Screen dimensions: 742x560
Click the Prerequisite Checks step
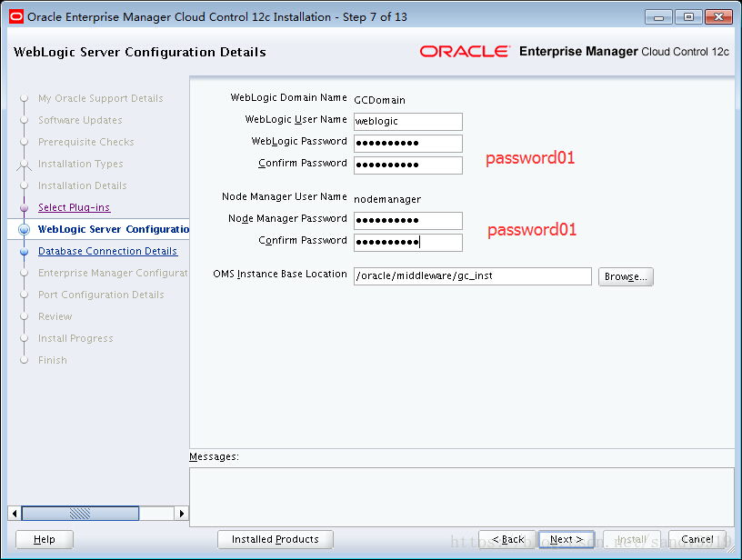coord(86,142)
